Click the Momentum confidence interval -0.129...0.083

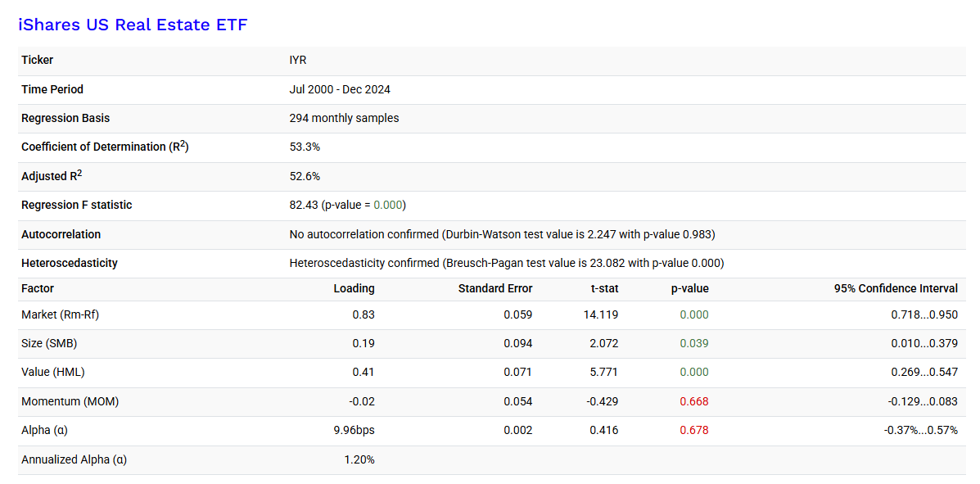point(923,401)
